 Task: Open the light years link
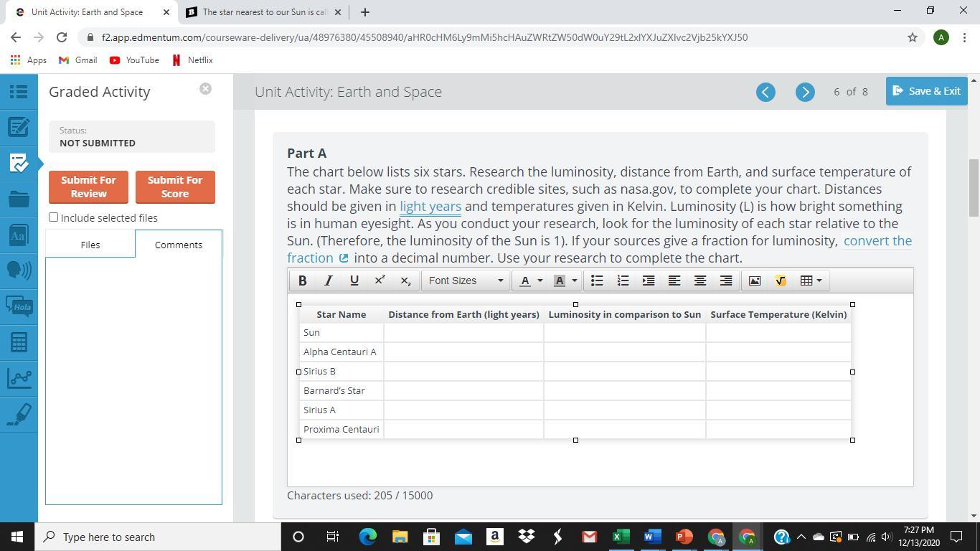[430, 207]
